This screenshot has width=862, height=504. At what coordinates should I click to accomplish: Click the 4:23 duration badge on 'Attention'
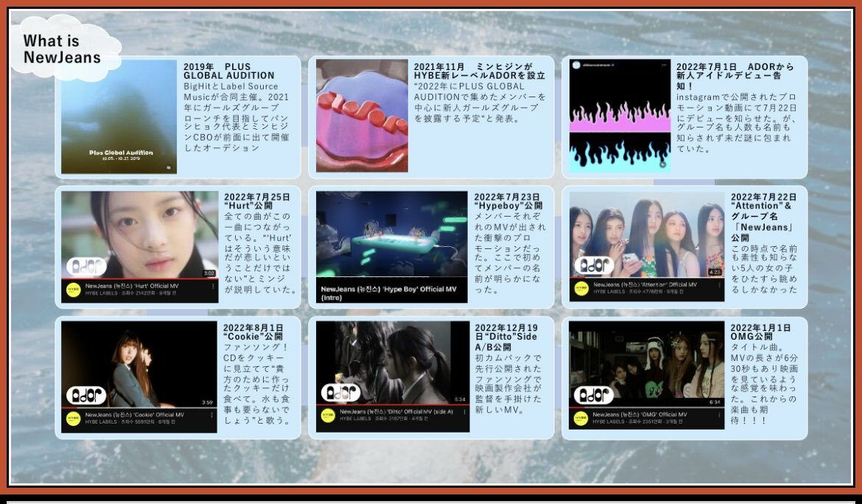(715, 272)
